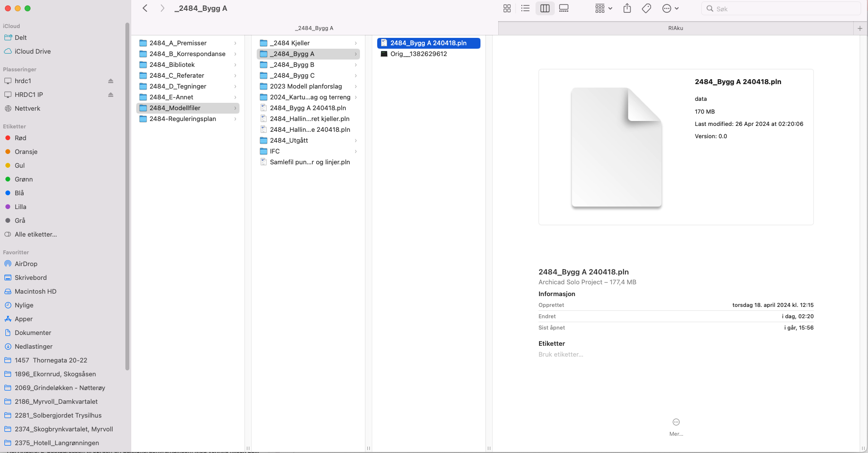This screenshot has width=868, height=453.
Task: Click the Mer... more actions icon
Action: (676, 423)
